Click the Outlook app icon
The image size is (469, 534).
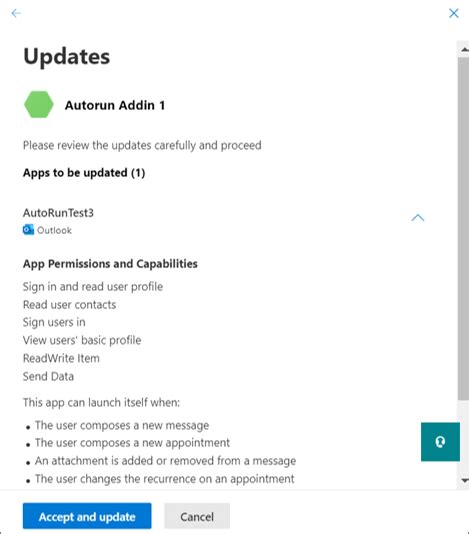coord(28,230)
